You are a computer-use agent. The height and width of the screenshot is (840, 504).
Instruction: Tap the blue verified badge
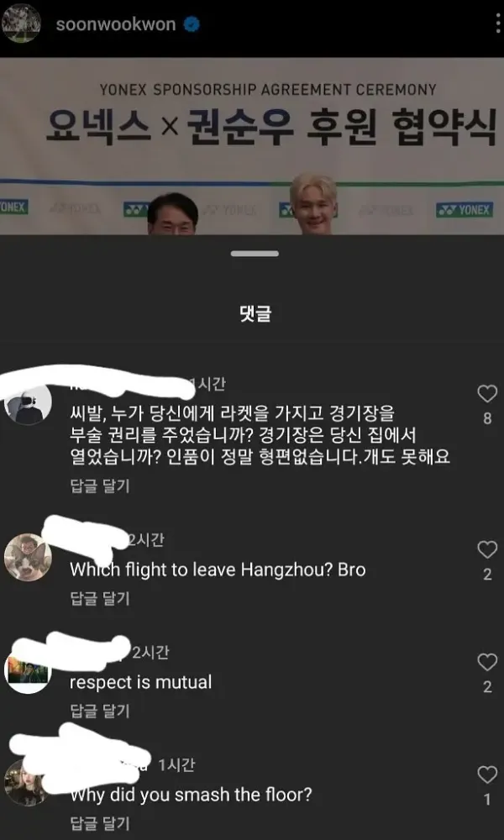pyautogui.click(x=192, y=24)
